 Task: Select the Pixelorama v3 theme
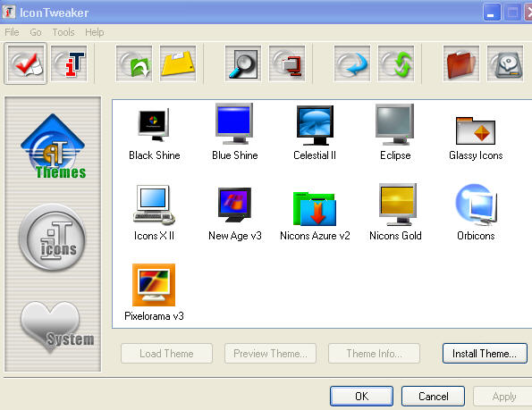point(154,293)
